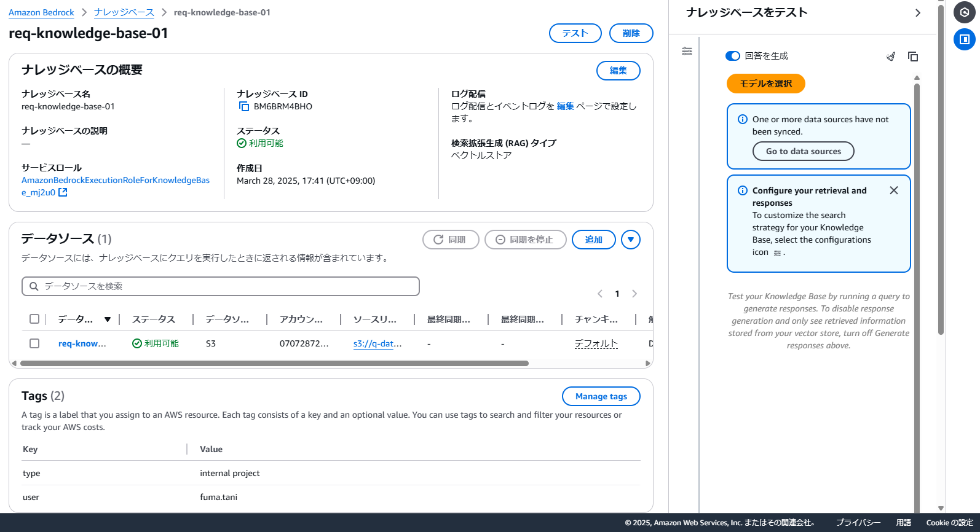Click the テスト button
980x532 pixels.
tap(575, 33)
